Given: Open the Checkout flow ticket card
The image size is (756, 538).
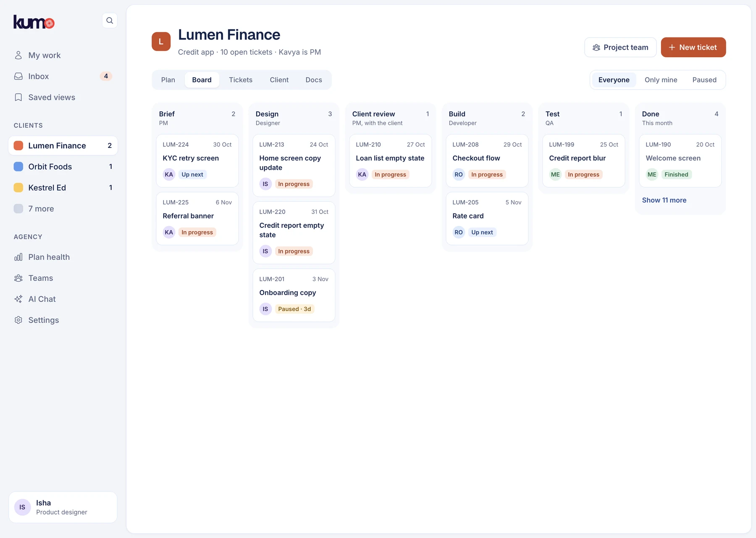Looking at the screenshot, I should [487, 161].
